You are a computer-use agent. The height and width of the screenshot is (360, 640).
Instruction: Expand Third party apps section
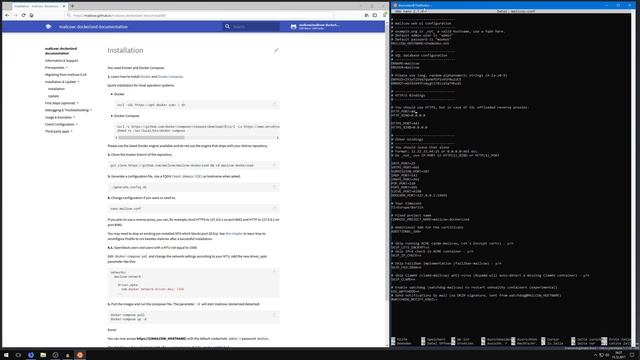(58, 131)
